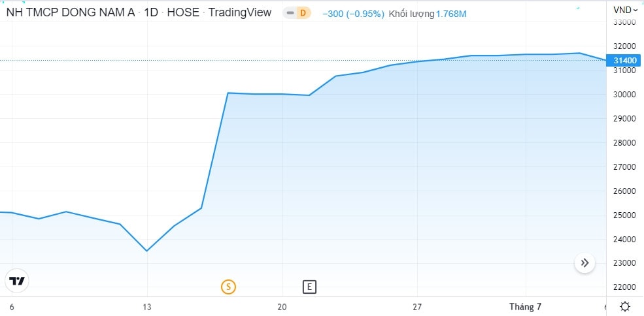
Task: Open the earnings 'E' event marker
Action: point(309,287)
